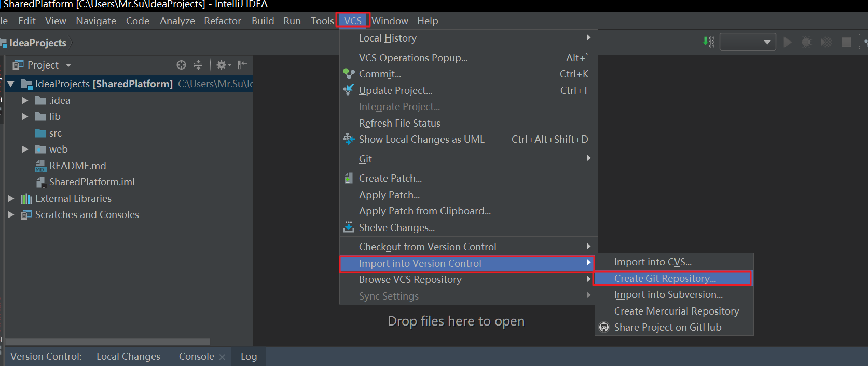The width and height of the screenshot is (868, 366).
Task: Open the Refactor menu
Action: pyautogui.click(x=223, y=21)
